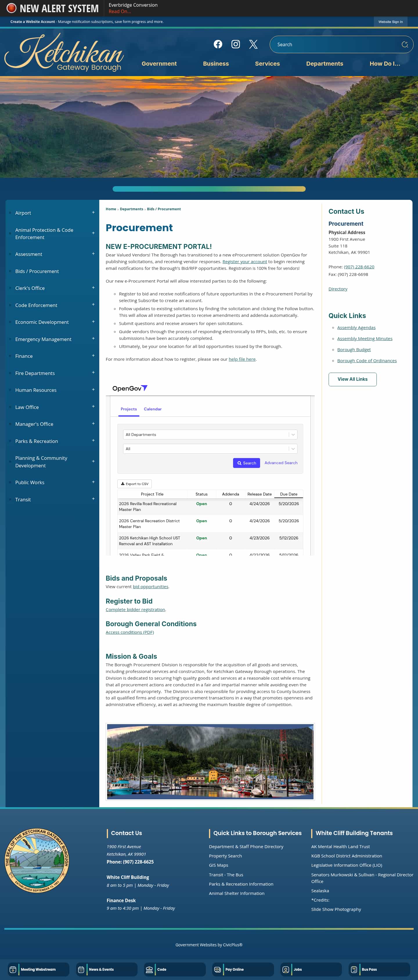This screenshot has width=418, height=980.
Task: Click the Directory link
Action: (338, 289)
